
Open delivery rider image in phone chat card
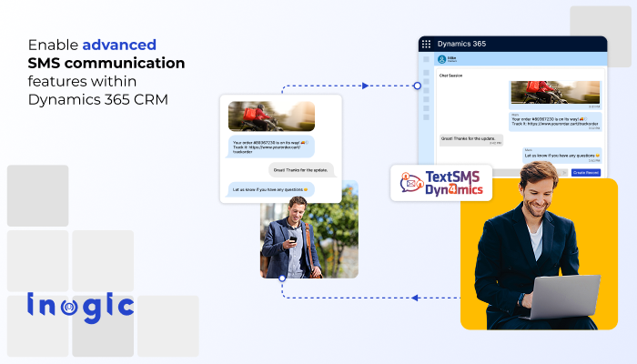click(271, 116)
